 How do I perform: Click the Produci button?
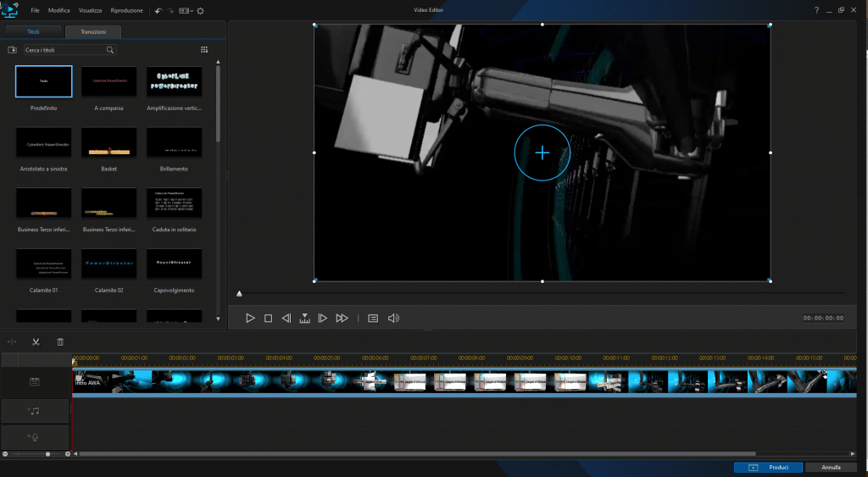pyautogui.click(x=768, y=467)
